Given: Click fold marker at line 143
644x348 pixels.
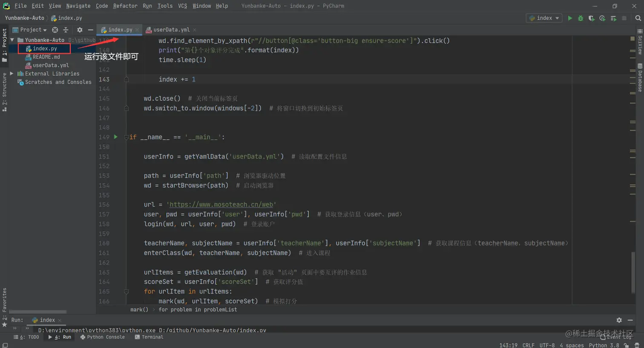Looking at the screenshot, I should [126, 80].
